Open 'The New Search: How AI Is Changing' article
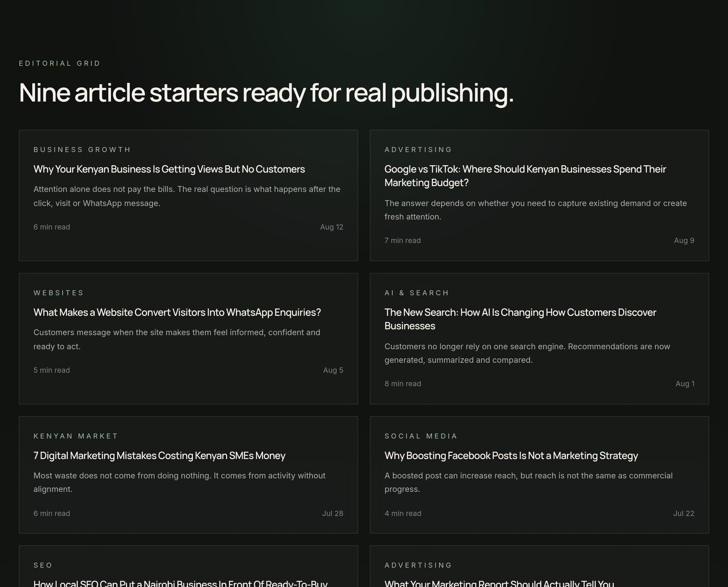This screenshot has width=728, height=587. 520,319
